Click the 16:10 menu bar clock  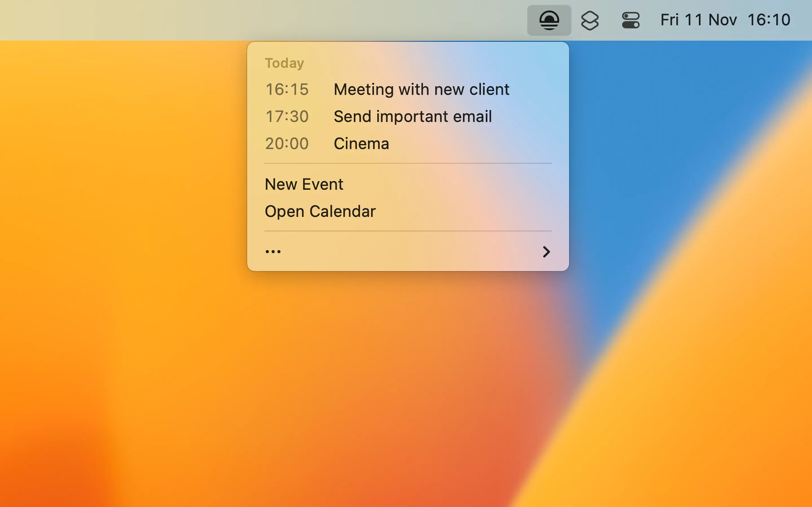pos(769,20)
